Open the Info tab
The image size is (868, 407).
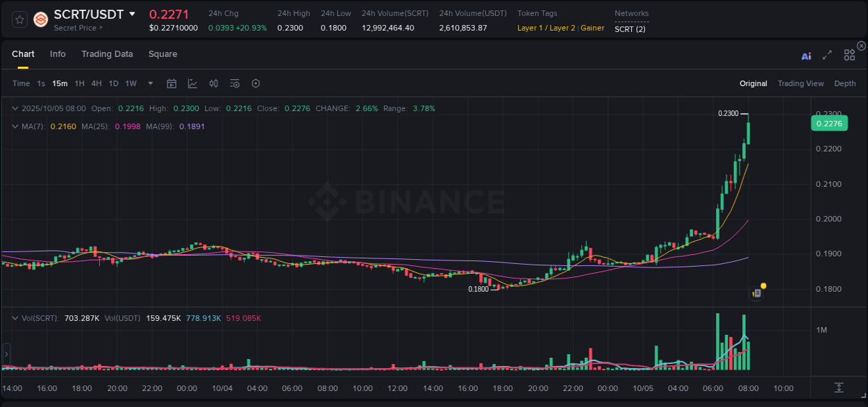click(58, 53)
